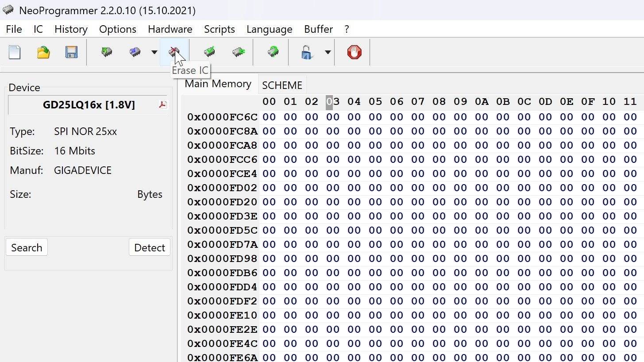Click the Bytes size unit label
Viewport: 644px width, 362px height.
point(150,194)
